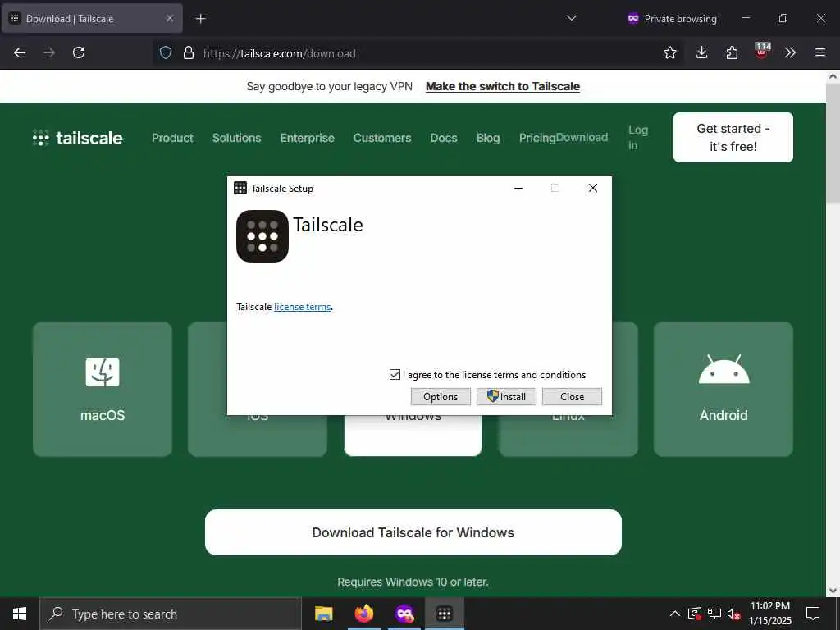Click the macOS Finder face icon
Viewport: 840px width, 630px height.
(103, 372)
